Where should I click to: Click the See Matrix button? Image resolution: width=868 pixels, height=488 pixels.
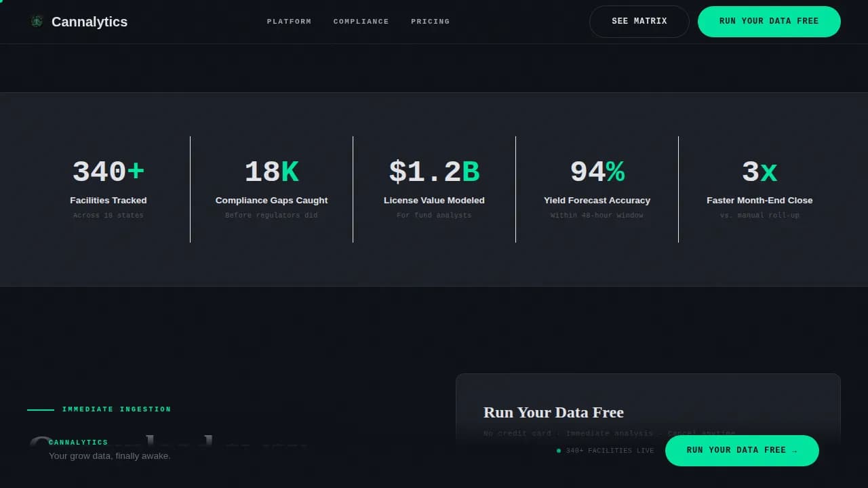click(x=639, y=22)
